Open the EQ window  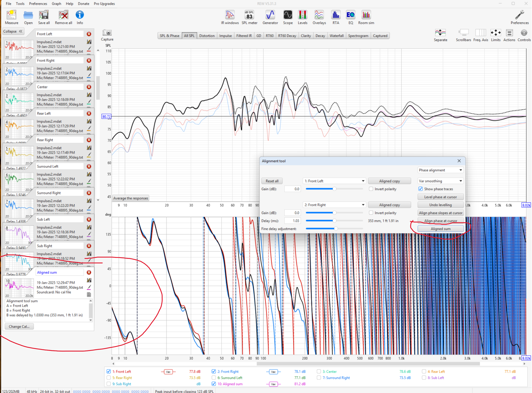tap(351, 17)
